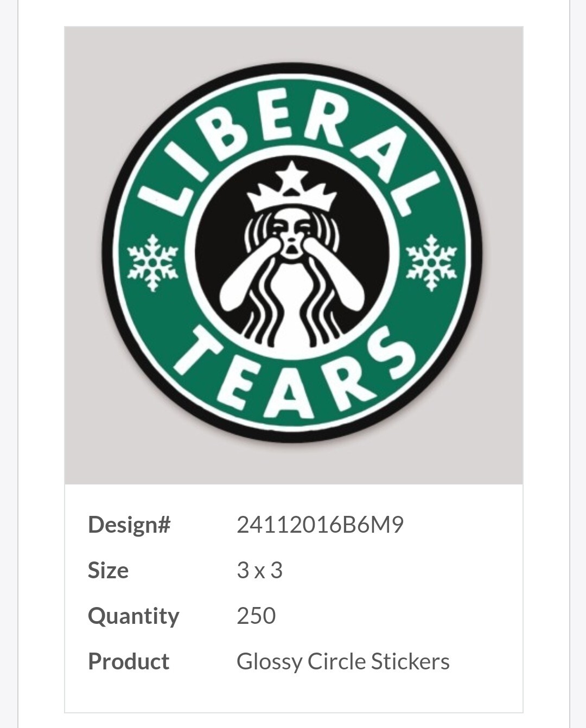The width and height of the screenshot is (586, 728).
Task: Click the right snowflake on the sticker
Action: [x=432, y=263]
